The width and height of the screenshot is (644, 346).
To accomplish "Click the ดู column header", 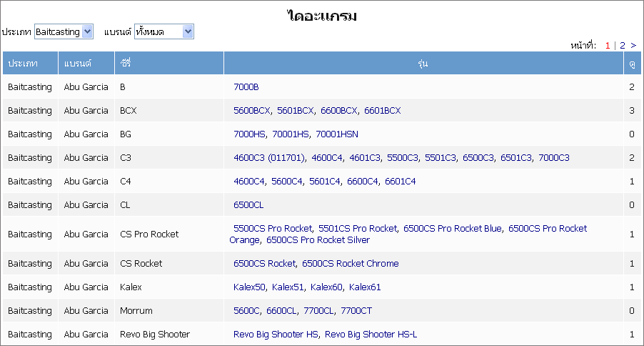I will tap(632, 63).
